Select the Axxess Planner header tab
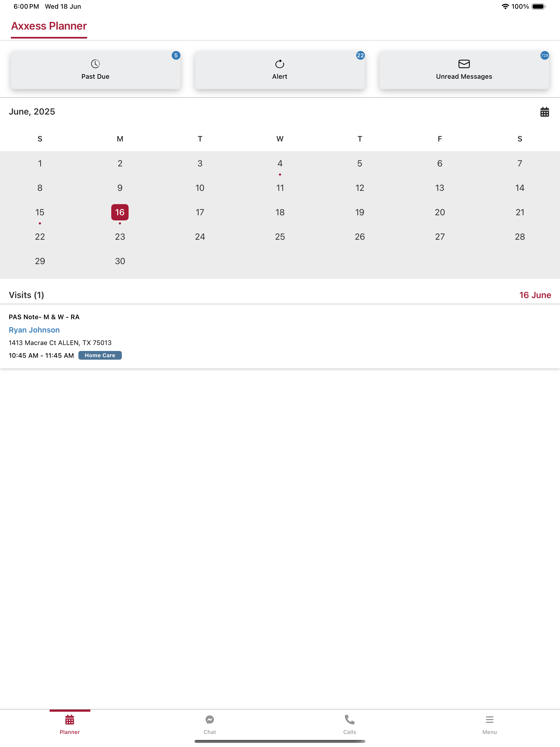 [49, 26]
